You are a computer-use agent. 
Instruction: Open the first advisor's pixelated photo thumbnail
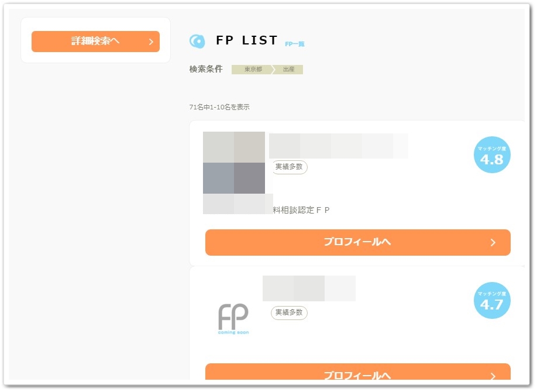point(234,163)
